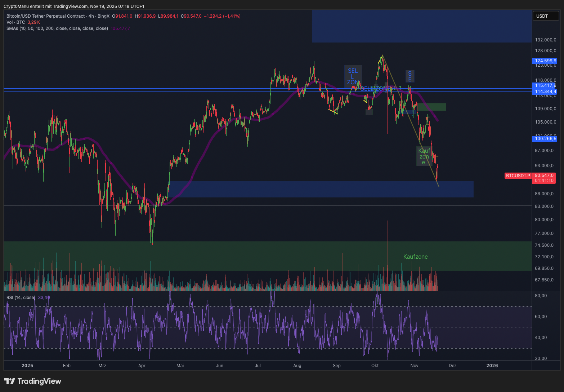This screenshot has width=564, height=392.
Task: Click the green 'Kaufzone' text at bottom
Action: (x=415, y=257)
